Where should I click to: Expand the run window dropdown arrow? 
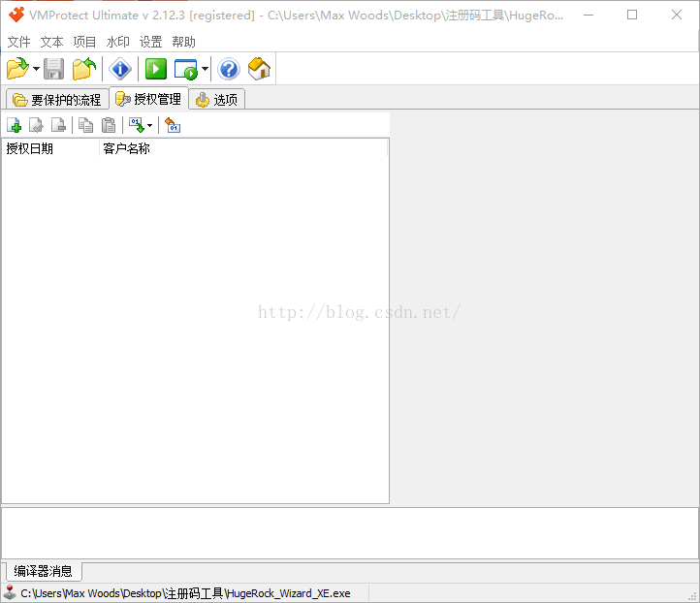coord(205,69)
